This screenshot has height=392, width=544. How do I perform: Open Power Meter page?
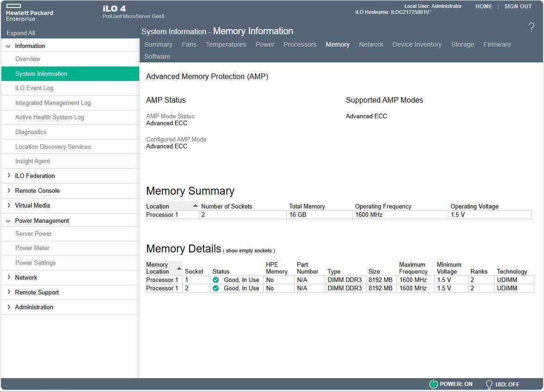coord(32,248)
